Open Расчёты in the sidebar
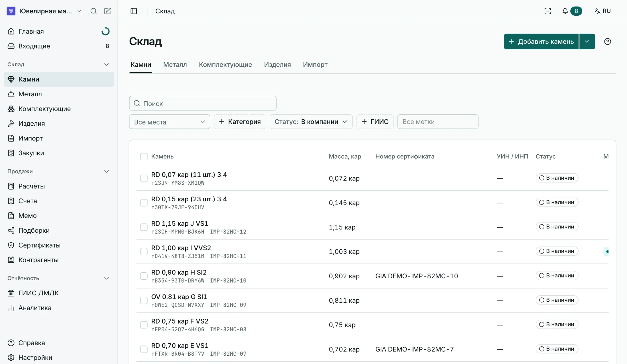This screenshot has height=364, width=627. [59, 186]
